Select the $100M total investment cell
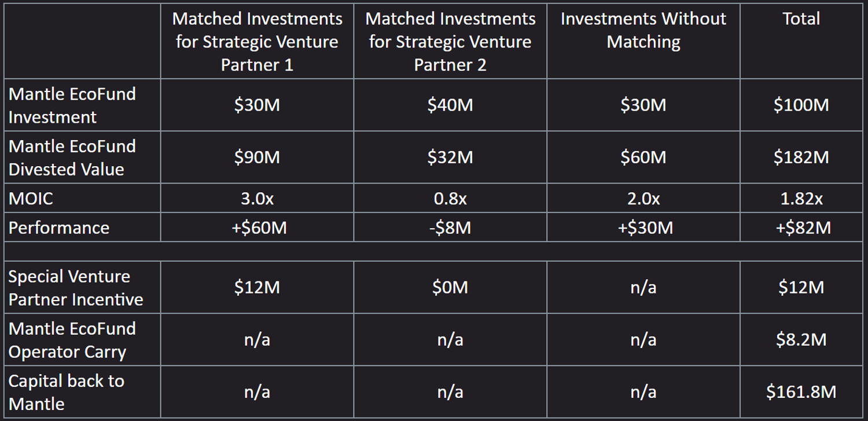Image resolution: width=868 pixels, height=421 pixels. pyautogui.click(x=801, y=105)
